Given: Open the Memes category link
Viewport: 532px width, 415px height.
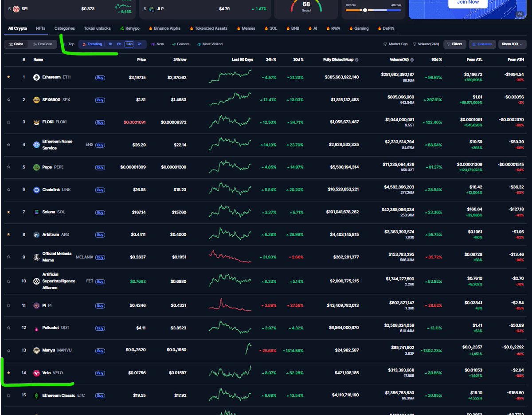Looking at the screenshot, I should (x=246, y=28).
